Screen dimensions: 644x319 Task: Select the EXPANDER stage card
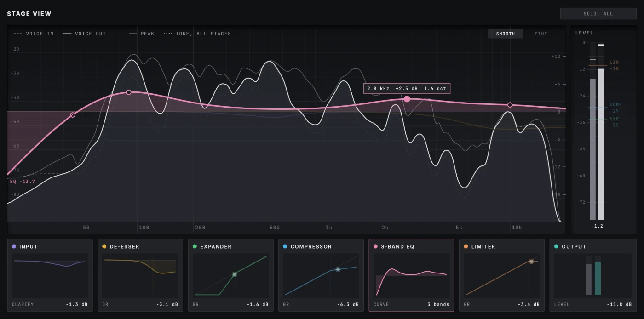230,275
